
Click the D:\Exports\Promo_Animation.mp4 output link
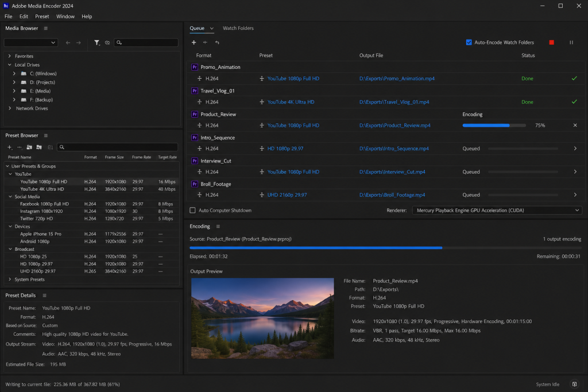point(397,79)
